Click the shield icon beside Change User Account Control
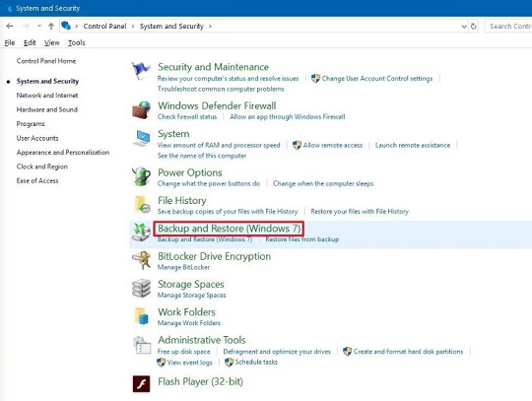This screenshot has width=532, height=401. 315,79
